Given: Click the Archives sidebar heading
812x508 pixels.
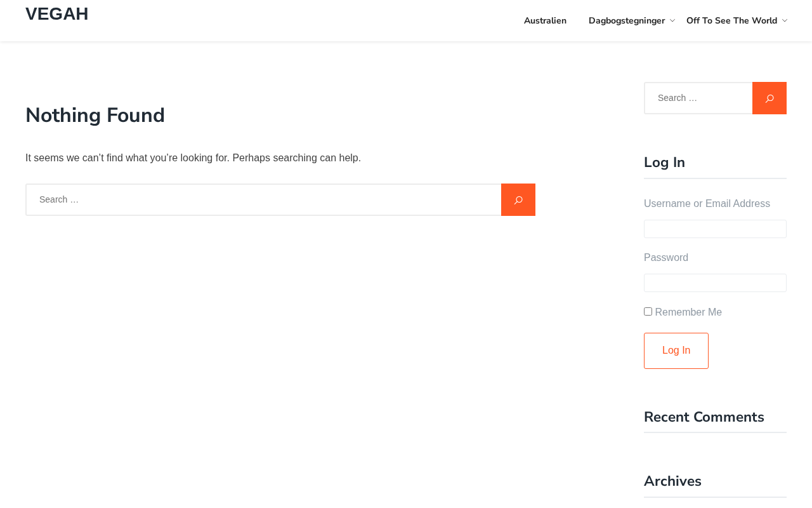Looking at the screenshot, I should pos(672,481).
